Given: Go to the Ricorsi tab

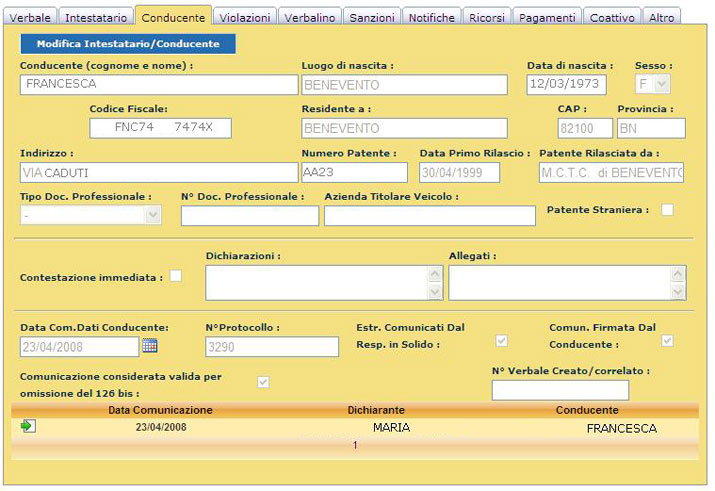Looking at the screenshot, I should pyautogui.click(x=487, y=17).
